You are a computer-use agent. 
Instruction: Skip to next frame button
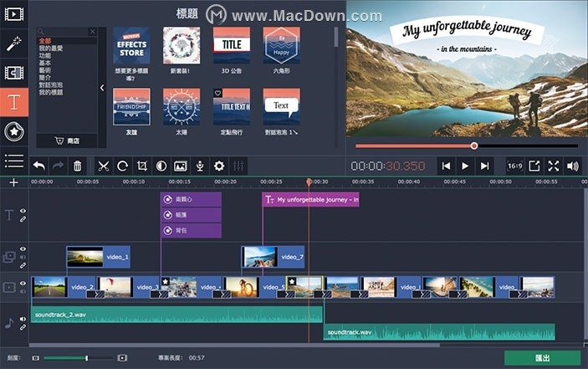pos(484,166)
